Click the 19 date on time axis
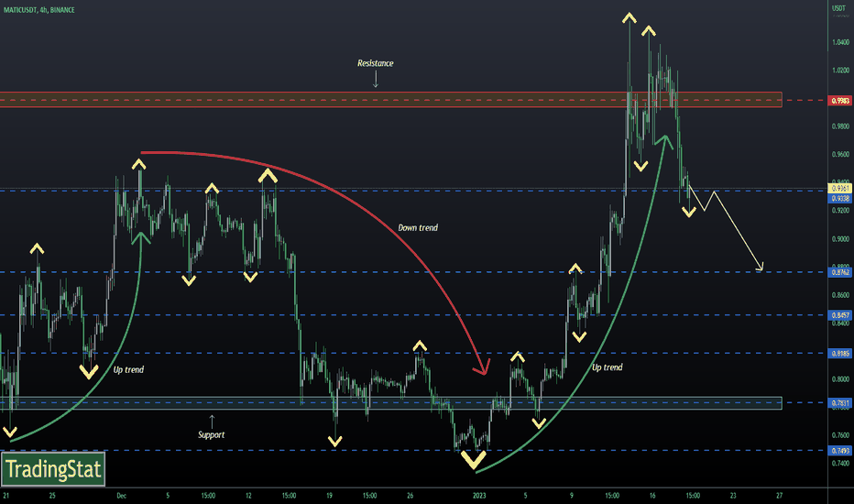This screenshot has height=504, width=854. pyautogui.click(x=329, y=496)
